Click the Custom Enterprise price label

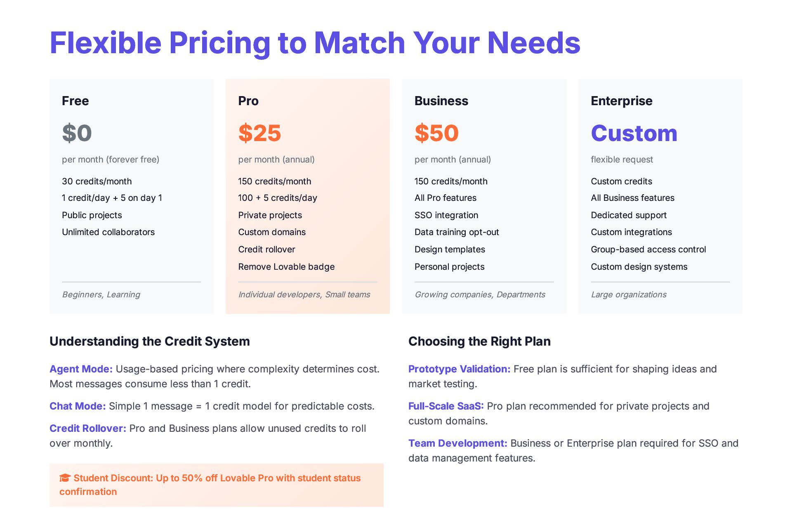[634, 133]
